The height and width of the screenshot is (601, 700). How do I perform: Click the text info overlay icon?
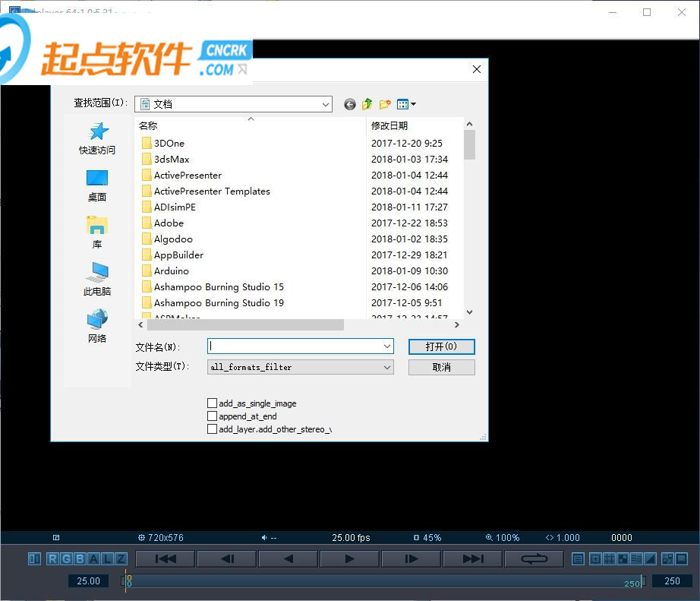(637, 558)
